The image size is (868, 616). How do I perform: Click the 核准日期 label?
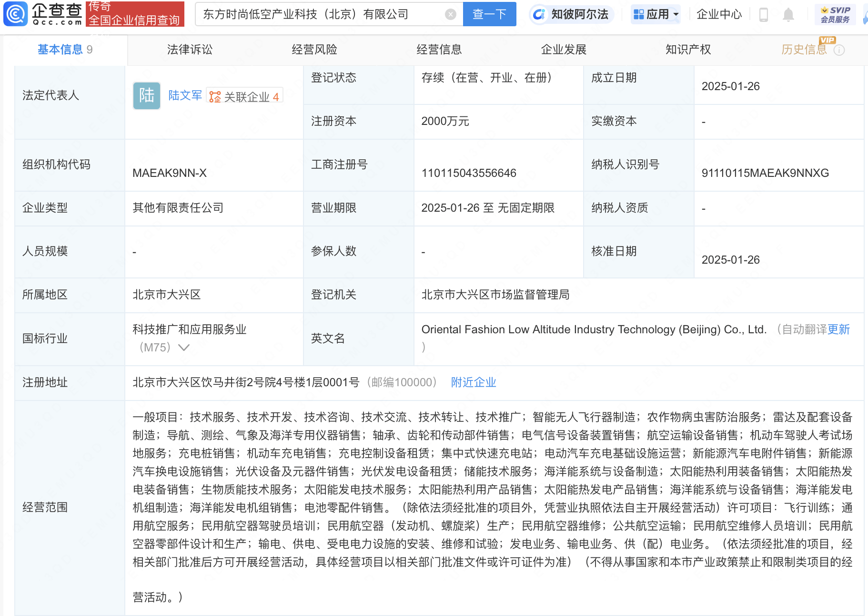(x=614, y=251)
